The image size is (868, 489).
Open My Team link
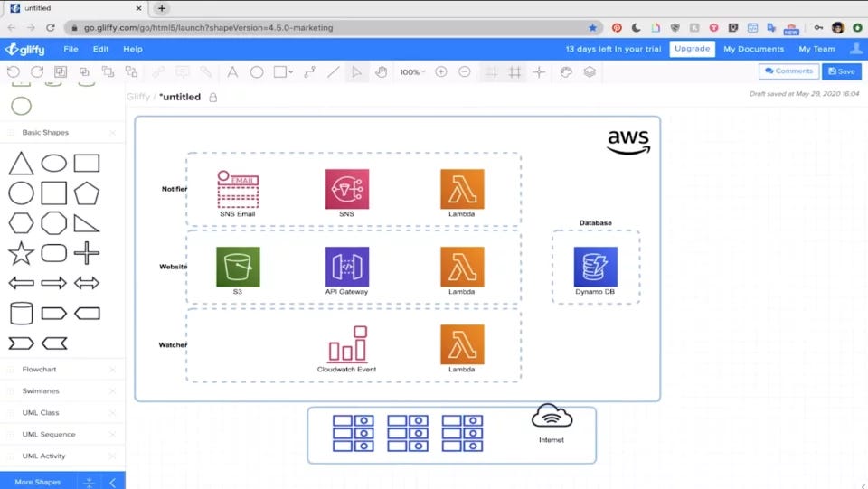[816, 49]
